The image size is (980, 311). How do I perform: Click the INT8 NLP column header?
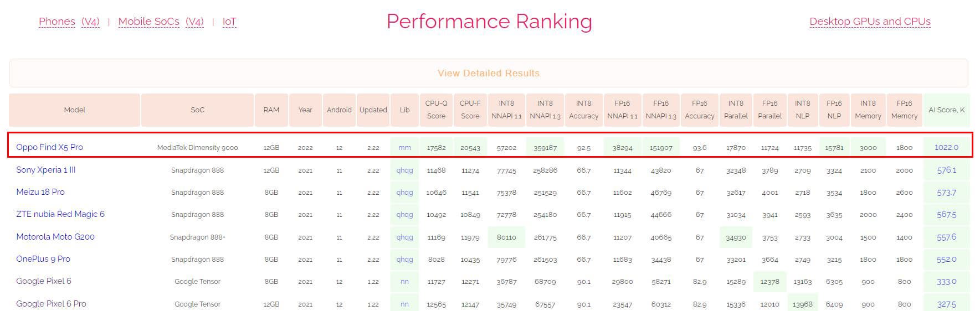[802, 110]
